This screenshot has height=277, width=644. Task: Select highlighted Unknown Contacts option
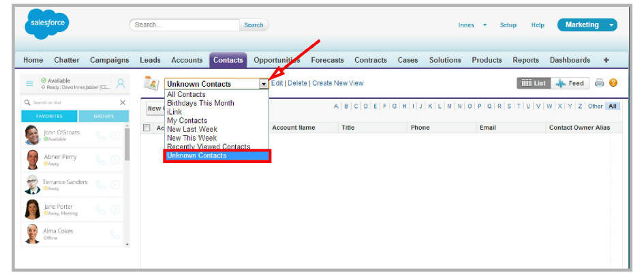pos(217,156)
